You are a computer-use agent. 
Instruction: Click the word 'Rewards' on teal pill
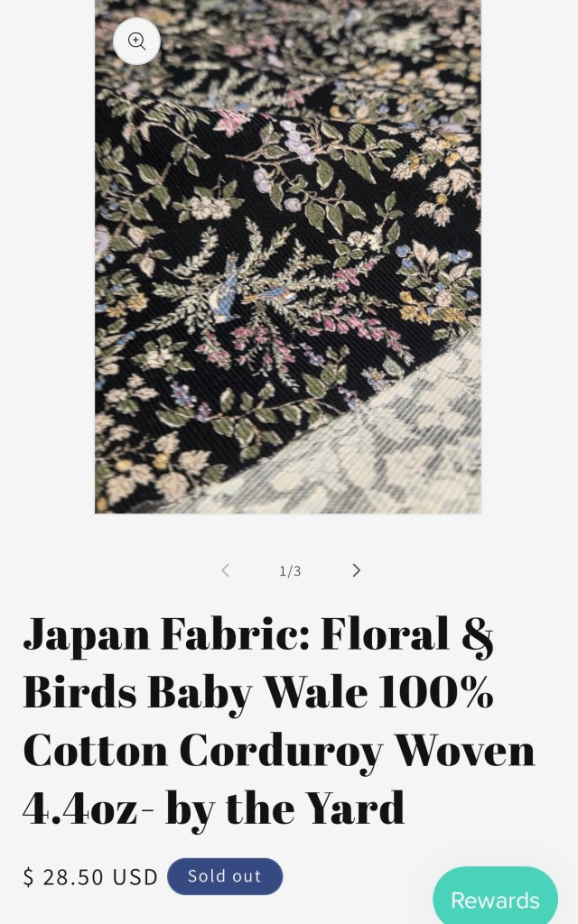click(x=496, y=901)
